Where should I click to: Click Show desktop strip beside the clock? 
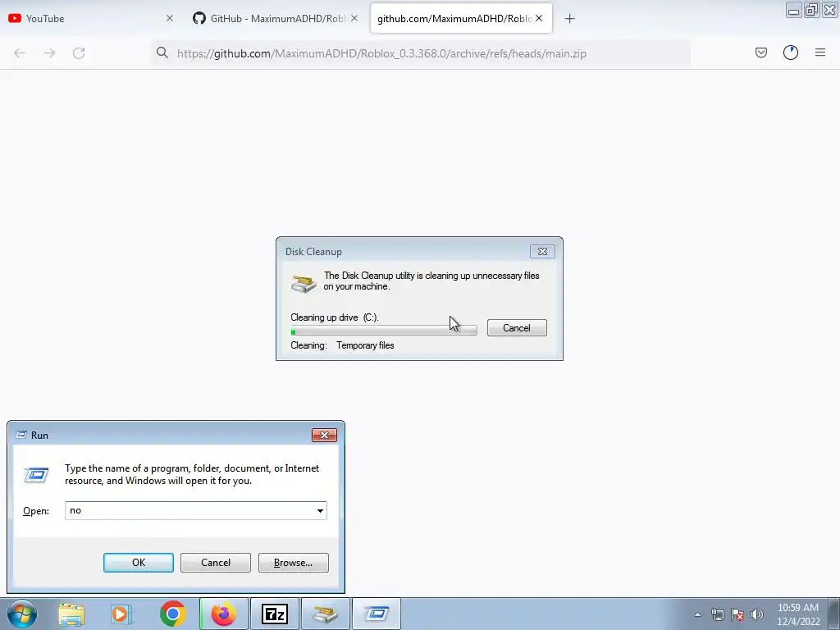(835, 614)
